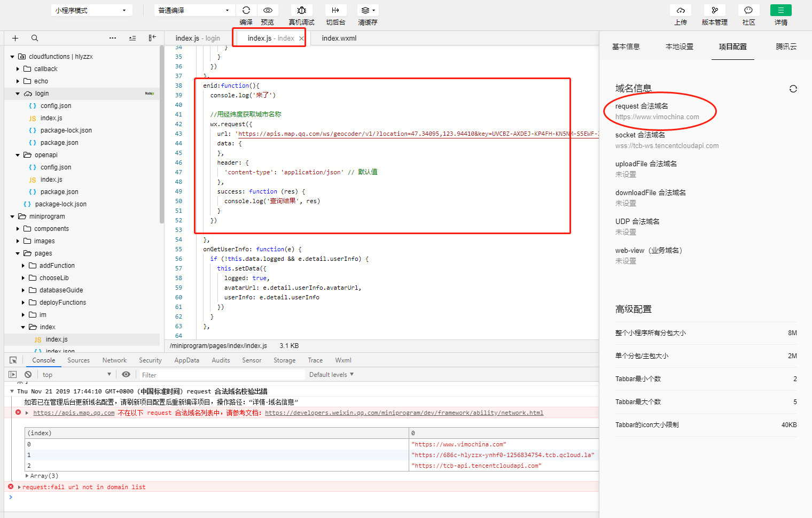Viewport: 812px width, 518px height.
Task: Expand the callback folder
Action: (x=18, y=69)
